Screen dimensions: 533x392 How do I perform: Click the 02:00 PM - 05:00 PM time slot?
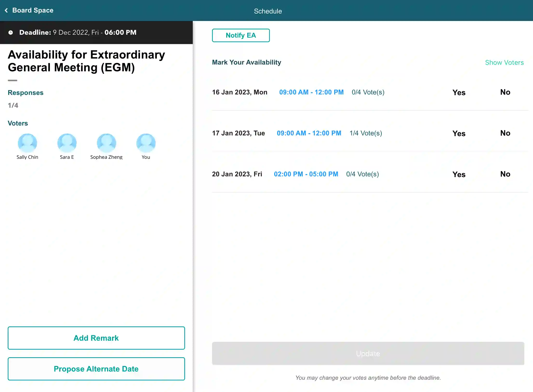(306, 174)
